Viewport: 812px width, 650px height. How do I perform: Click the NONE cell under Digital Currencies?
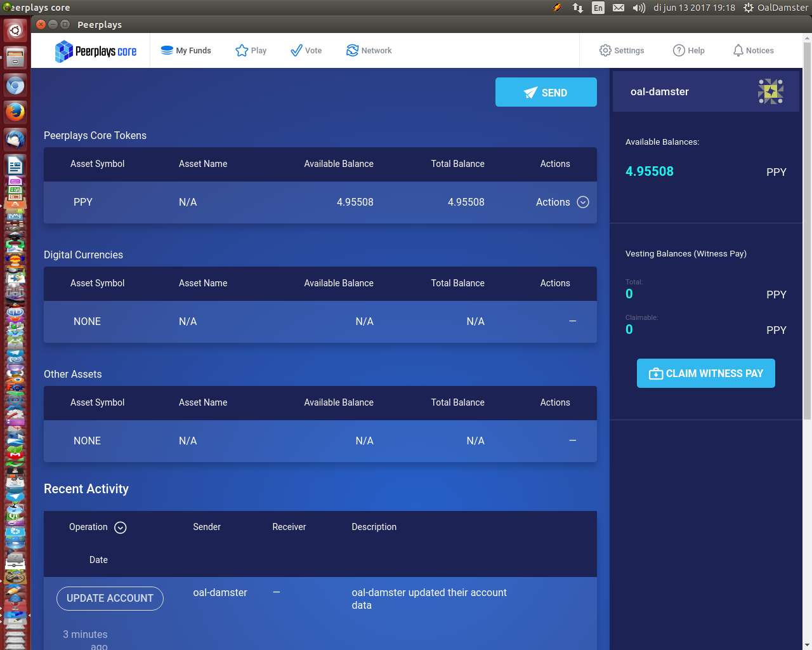pyautogui.click(x=87, y=322)
